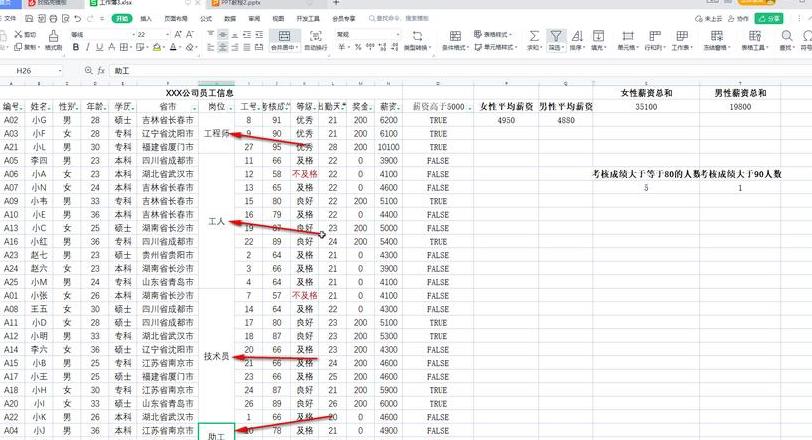Decrease font size with the A- icon
Screen dimensions: 812x440
coord(190,34)
